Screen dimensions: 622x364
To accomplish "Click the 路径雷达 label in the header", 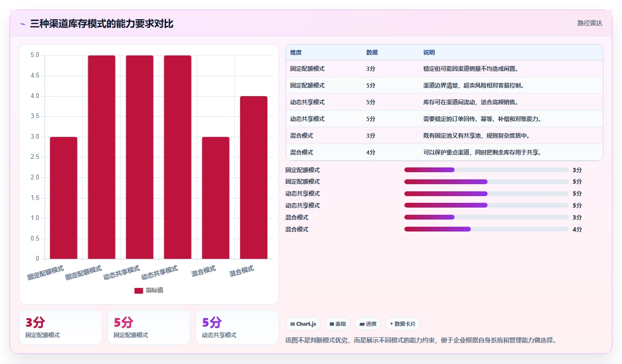I will [x=589, y=23].
